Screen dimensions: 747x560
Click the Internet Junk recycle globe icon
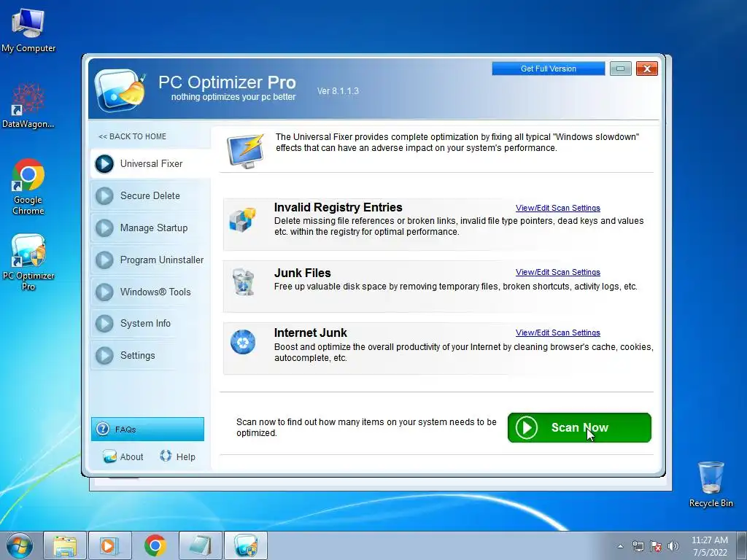tap(243, 342)
